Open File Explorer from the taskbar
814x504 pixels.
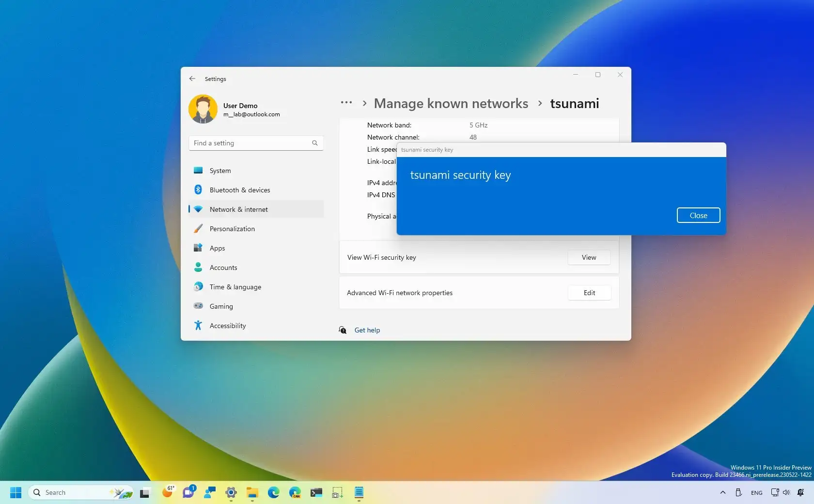tap(252, 492)
